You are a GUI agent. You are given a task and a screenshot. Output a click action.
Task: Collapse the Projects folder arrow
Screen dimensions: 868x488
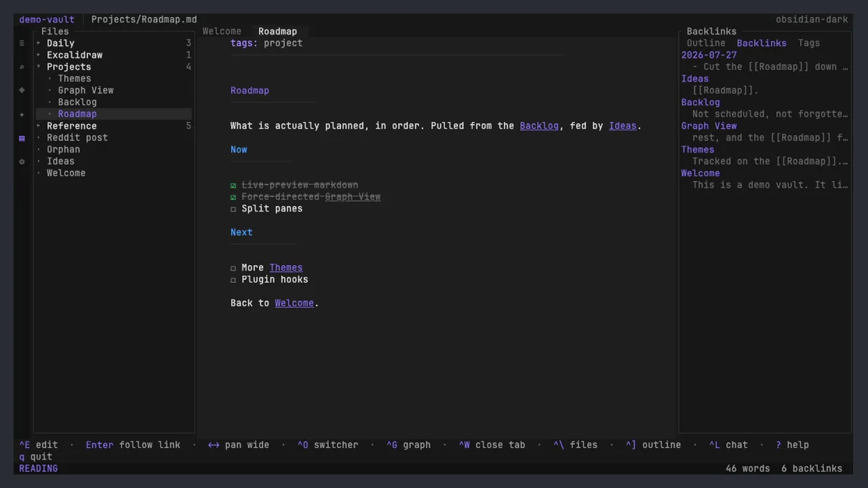point(39,67)
